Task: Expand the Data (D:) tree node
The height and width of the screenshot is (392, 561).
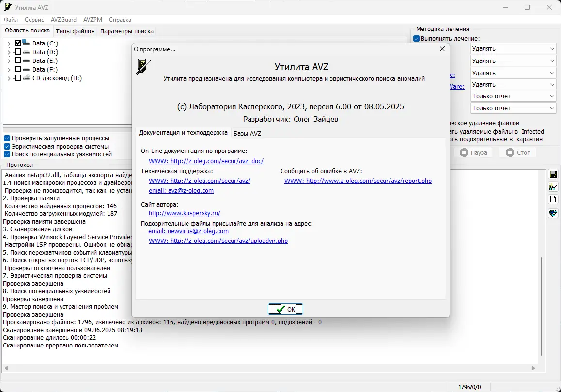Action: [9, 52]
